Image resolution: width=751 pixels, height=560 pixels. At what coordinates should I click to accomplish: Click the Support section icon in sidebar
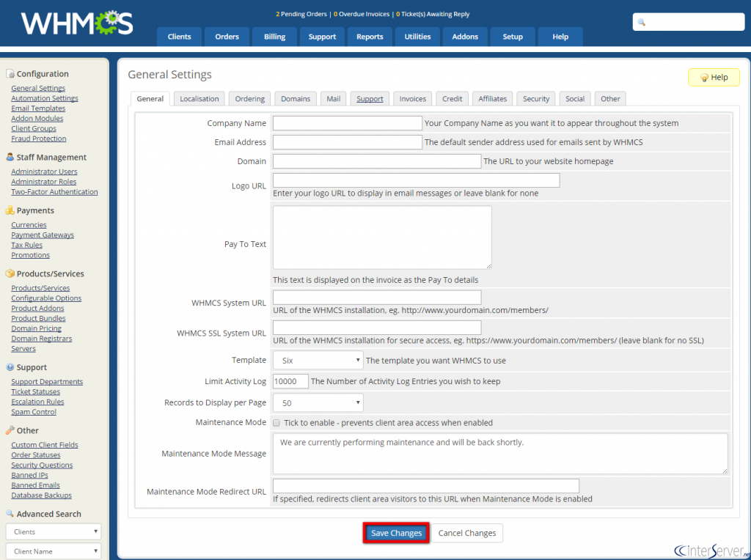click(x=10, y=367)
